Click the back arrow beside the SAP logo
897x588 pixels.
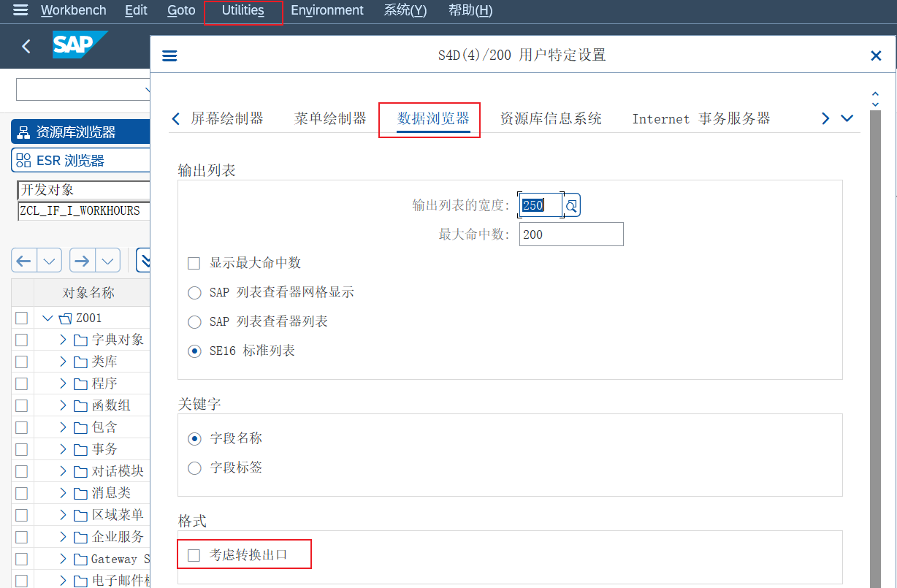click(x=26, y=47)
